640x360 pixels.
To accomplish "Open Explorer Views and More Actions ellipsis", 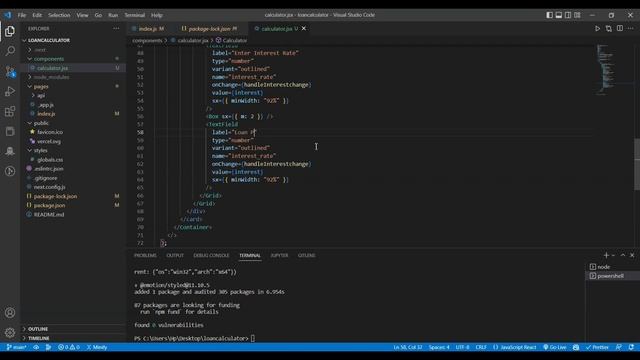I will (116, 29).
